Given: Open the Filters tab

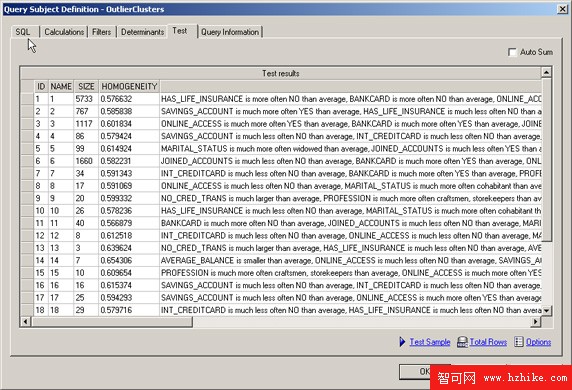Looking at the screenshot, I should [x=101, y=32].
